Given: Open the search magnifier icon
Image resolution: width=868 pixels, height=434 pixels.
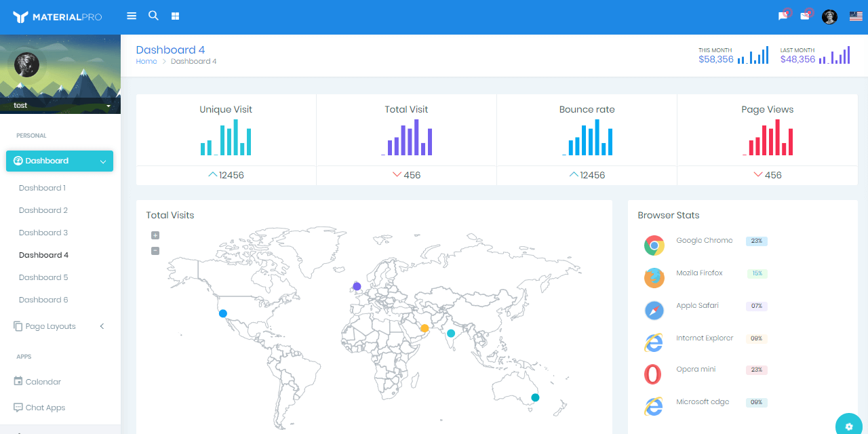Looking at the screenshot, I should coord(153,16).
